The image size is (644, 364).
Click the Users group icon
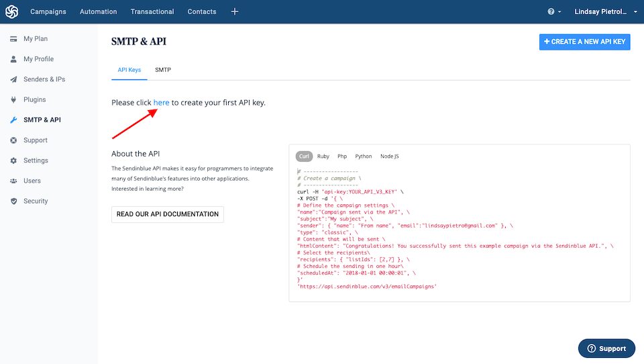coord(13,181)
